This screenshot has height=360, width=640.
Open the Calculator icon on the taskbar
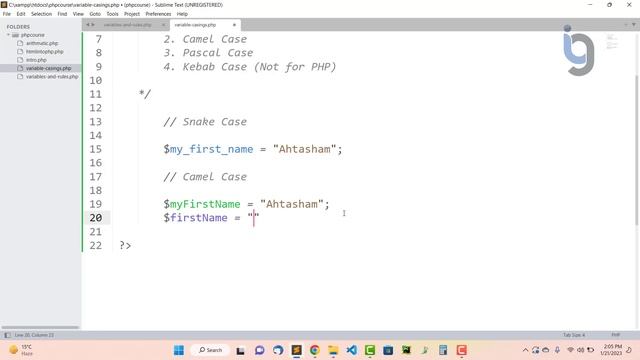(x=443, y=350)
